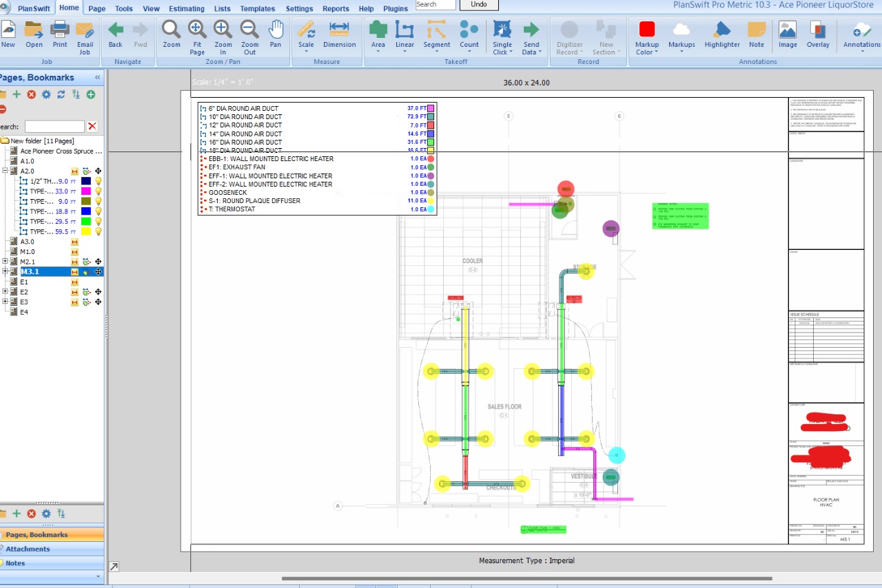
Task: Toggle lightbulb next to the olive swatch item
Action: click(x=98, y=202)
